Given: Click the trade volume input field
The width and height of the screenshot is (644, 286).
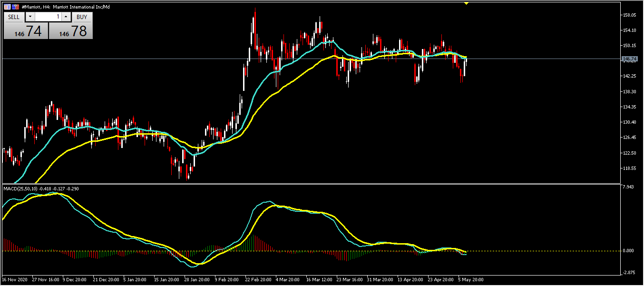Looking at the screenshot, I should point(48,17).
